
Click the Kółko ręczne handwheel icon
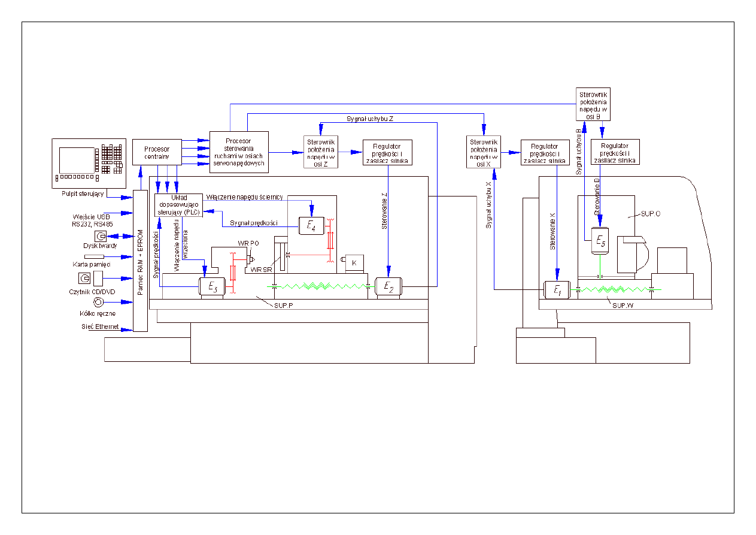point(98,301)
